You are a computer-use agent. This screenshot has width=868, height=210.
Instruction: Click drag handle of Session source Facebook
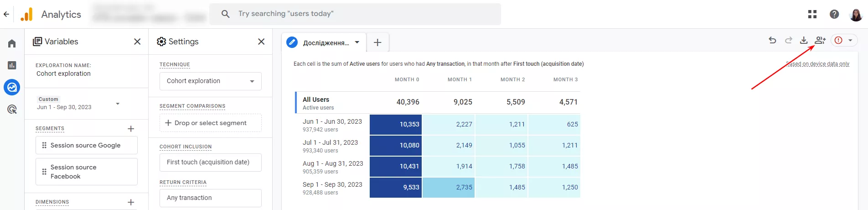click(44, 172)
